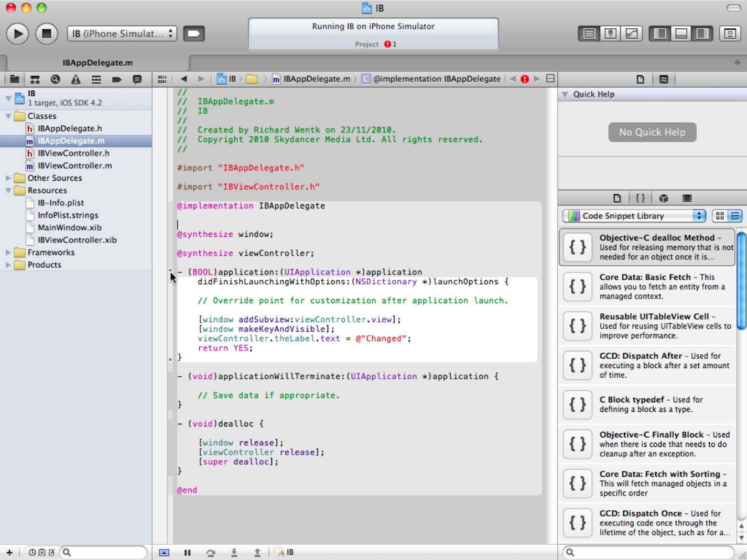
Task: Select IBViewController.m file
Action: tap(74, 166)
